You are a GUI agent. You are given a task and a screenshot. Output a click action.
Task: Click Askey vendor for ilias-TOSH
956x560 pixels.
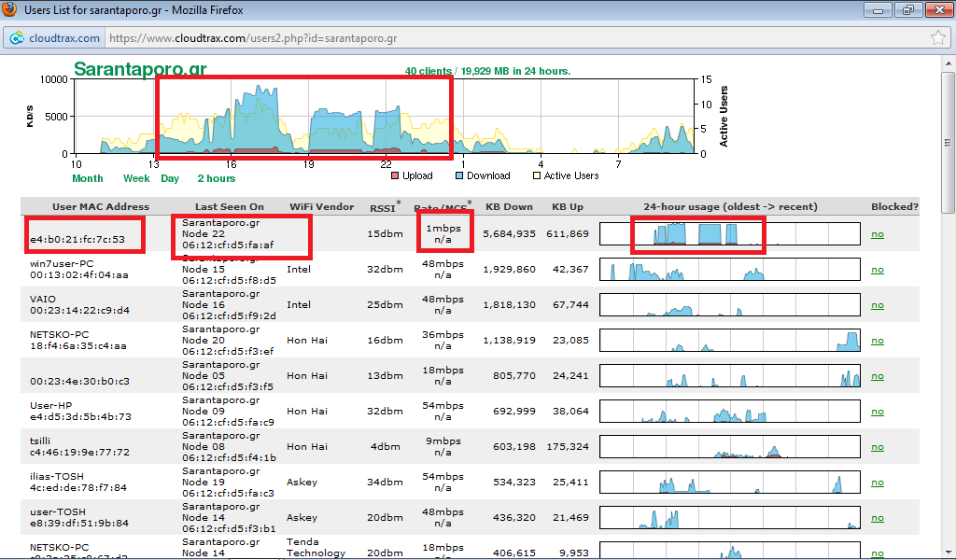pyautogui.click(x=302, y=482)
